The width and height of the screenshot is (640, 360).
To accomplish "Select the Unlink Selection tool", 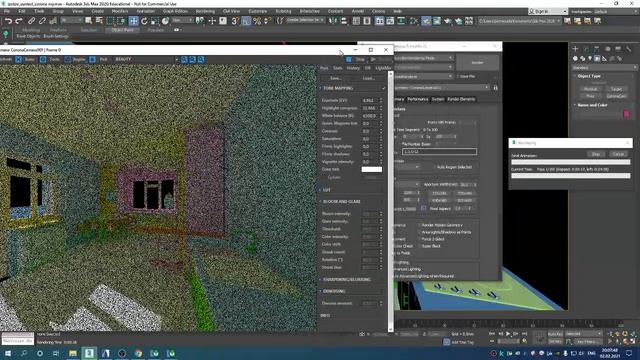I will (42, 21).
